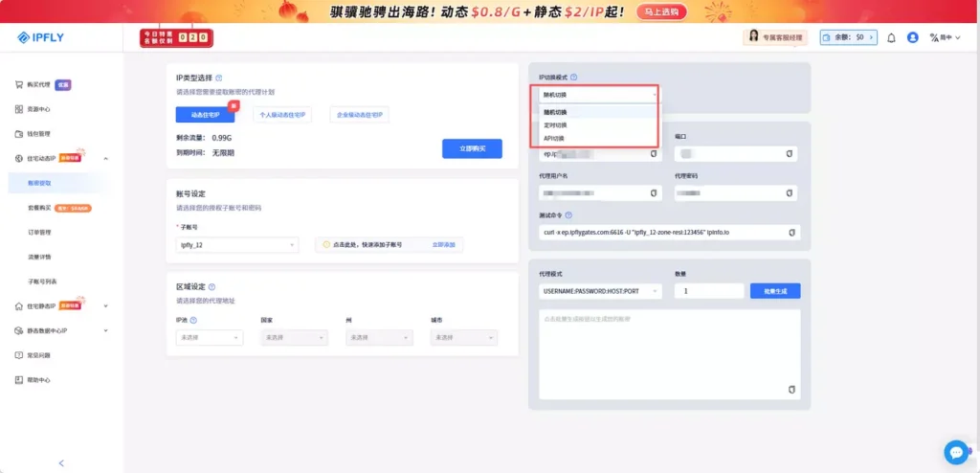The height and width of the screenshot is (473, 980).
Task: Open 账密提取 in the sidebar
Action: coord(39,183)
